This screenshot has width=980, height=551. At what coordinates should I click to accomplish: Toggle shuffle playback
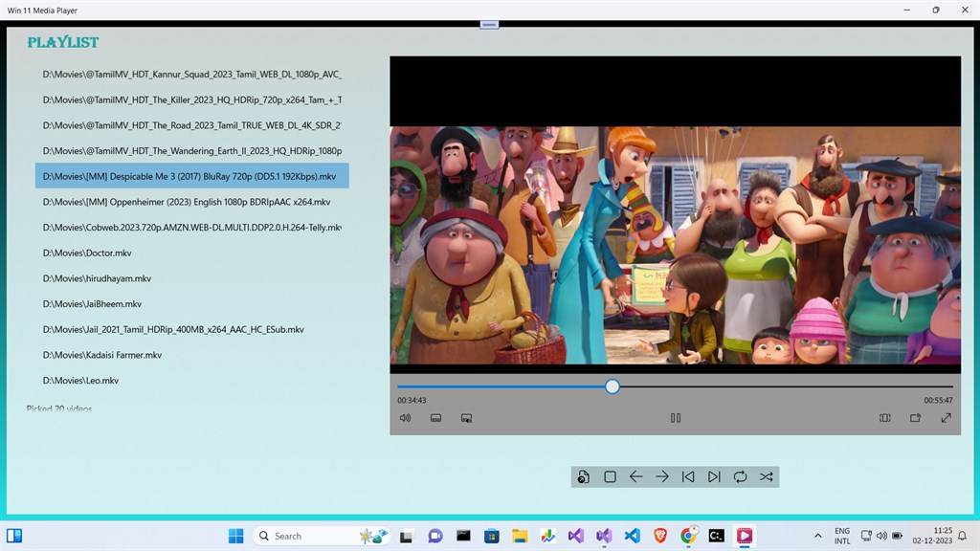tap(767, 477)
